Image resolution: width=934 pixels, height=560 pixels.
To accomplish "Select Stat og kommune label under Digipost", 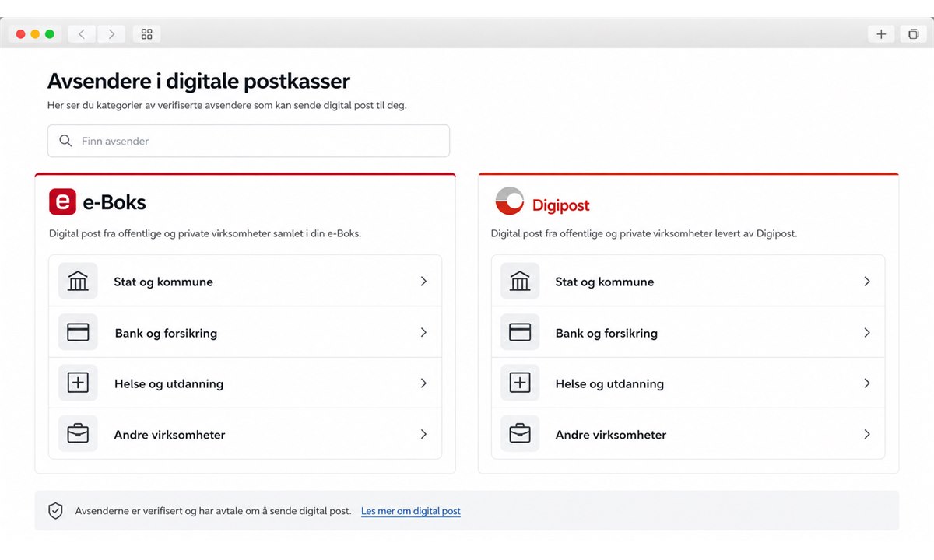I will pyautogui.click(x=605, y=282).
